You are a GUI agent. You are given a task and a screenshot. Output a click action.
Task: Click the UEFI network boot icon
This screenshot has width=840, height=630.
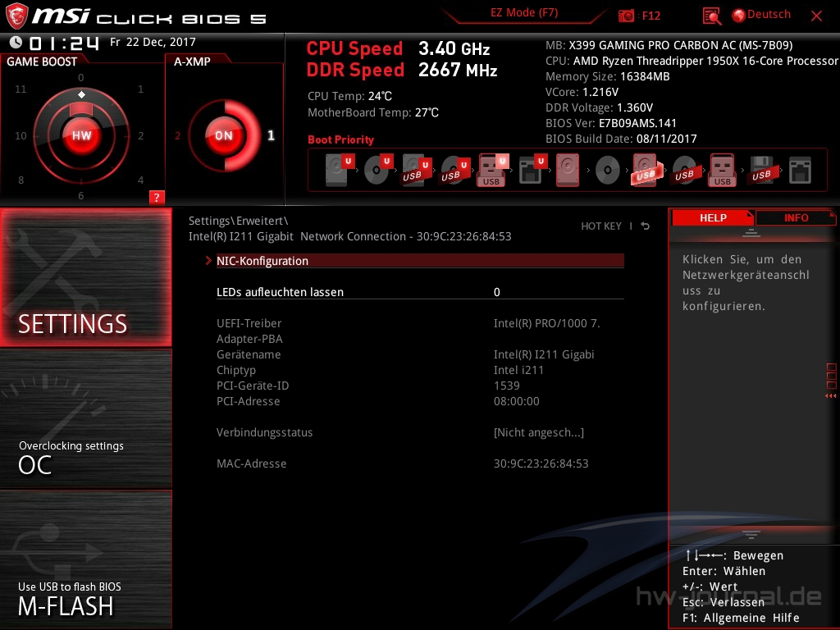point(532,170)
